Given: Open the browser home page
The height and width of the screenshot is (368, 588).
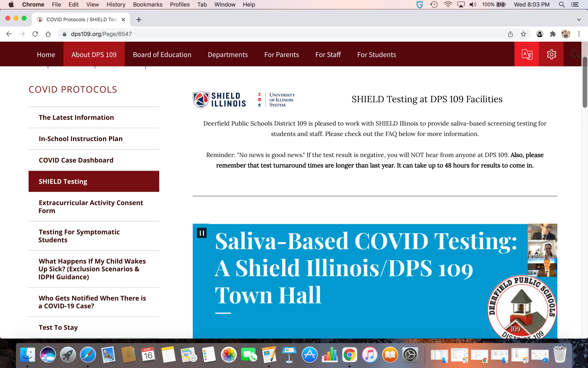Looking at the screenshot, I should coord(48,34).
